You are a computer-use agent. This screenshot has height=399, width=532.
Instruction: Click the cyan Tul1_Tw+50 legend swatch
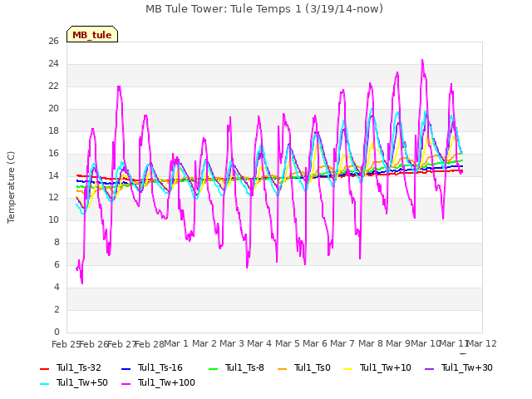point(44,384)
